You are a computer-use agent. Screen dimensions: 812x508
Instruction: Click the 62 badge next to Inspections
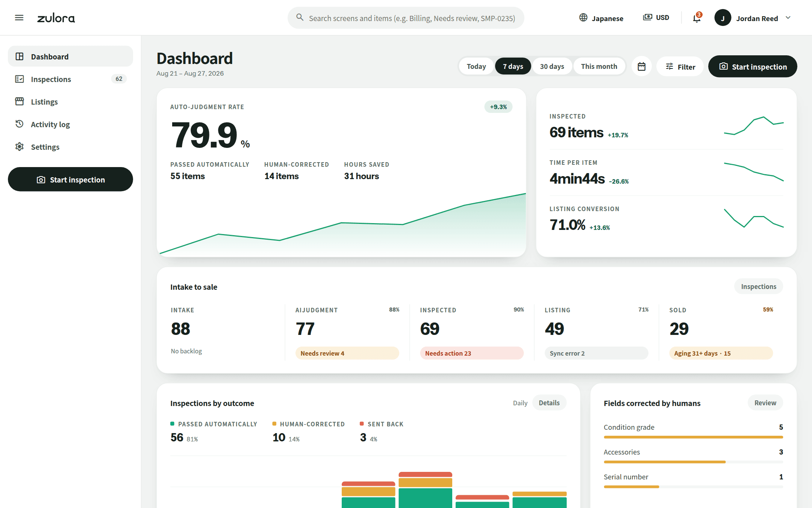point(119,79)
